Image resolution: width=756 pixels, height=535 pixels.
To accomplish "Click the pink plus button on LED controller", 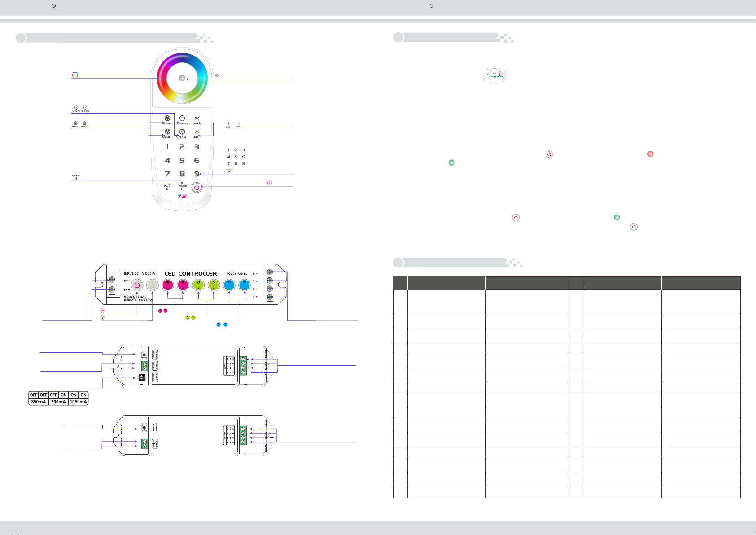I will click(x=167, y=285).
